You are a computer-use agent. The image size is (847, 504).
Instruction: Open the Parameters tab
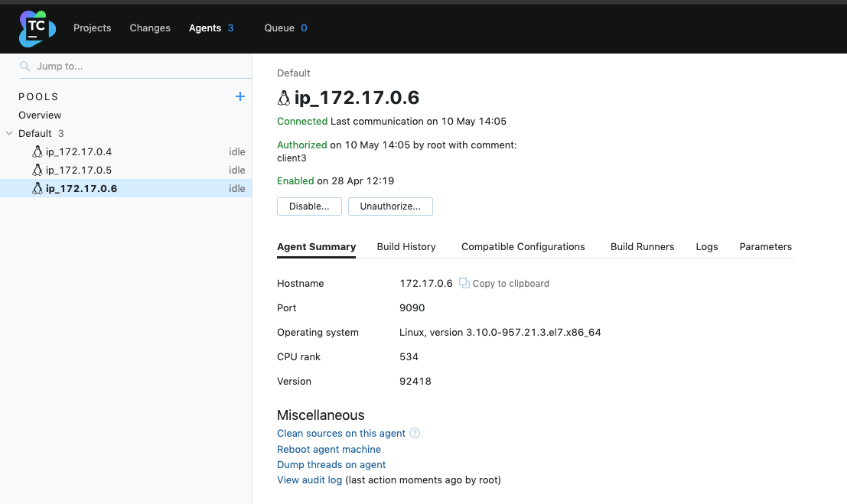(x=765, y=246)
